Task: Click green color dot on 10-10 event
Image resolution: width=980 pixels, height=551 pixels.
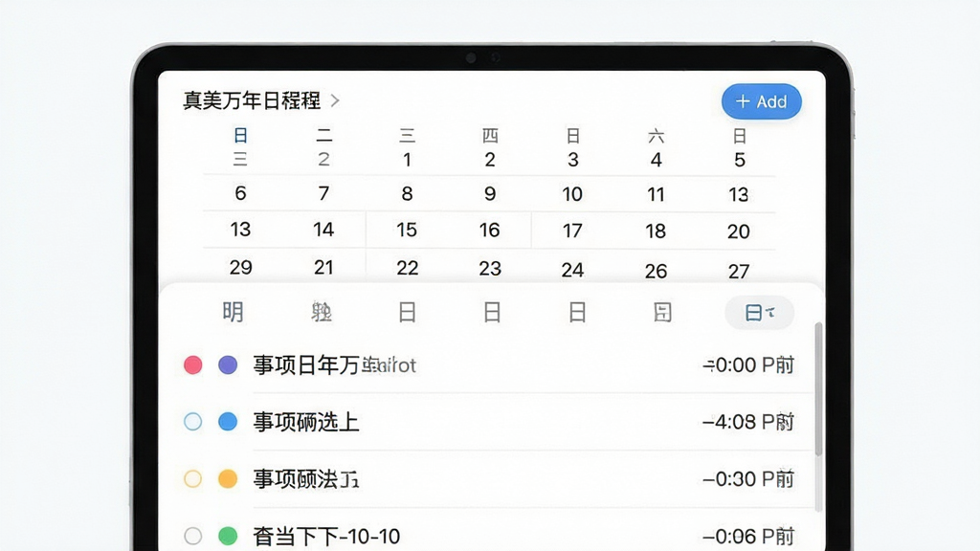Action: pyautogui.click(x=228, y=536)
